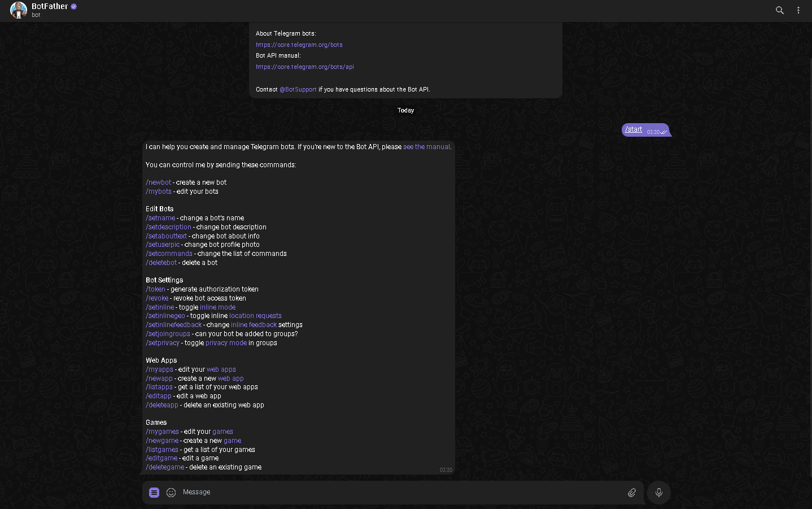The image size is (812, 509).
Task: Open the three-dot more options menu
Action: [798, 10]
